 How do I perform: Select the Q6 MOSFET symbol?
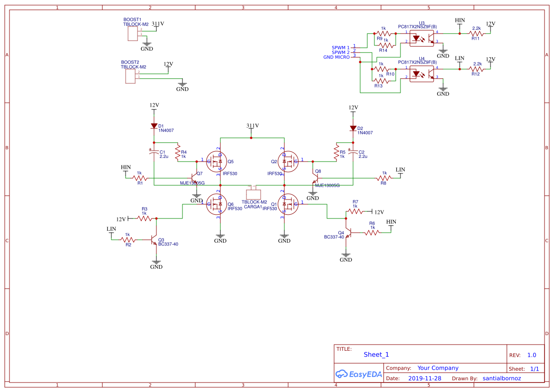point(216,204)
